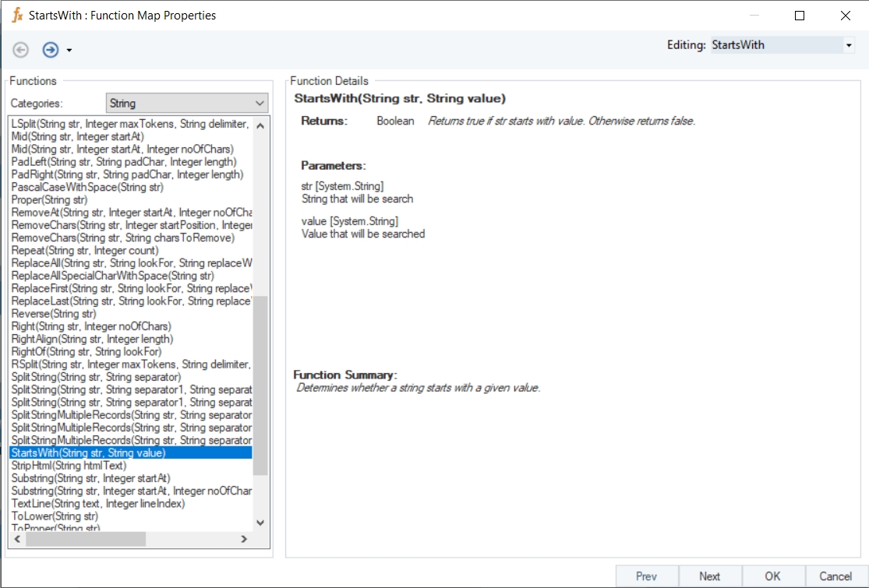Open the Categories String combo box
This screenshot has width=869, height=588.
tap(186, 103)
